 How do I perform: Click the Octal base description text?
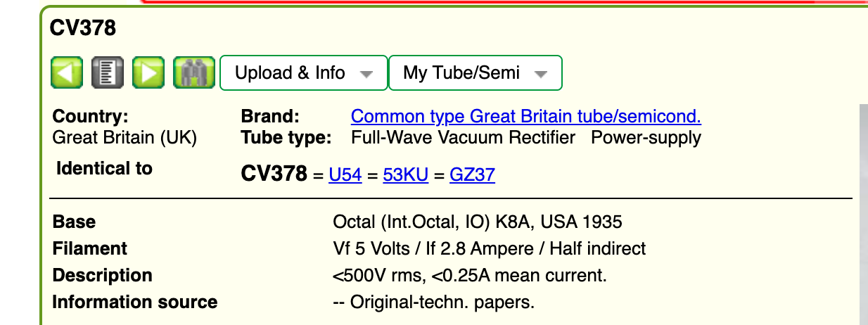click(x=477, y=222)
